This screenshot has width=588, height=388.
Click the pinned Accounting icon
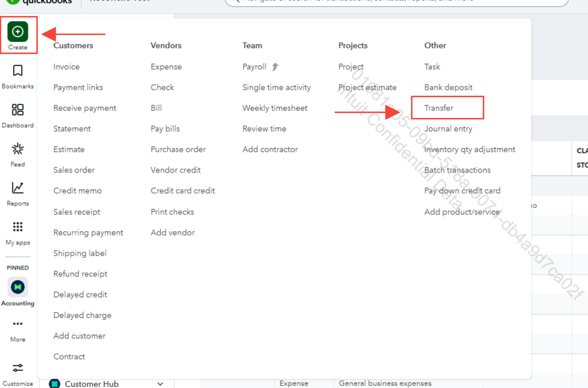point(18,287)
